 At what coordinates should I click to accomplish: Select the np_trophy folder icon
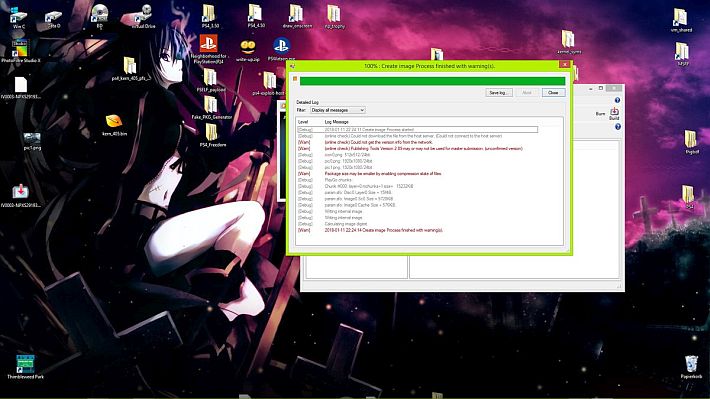tap(335, 16)
